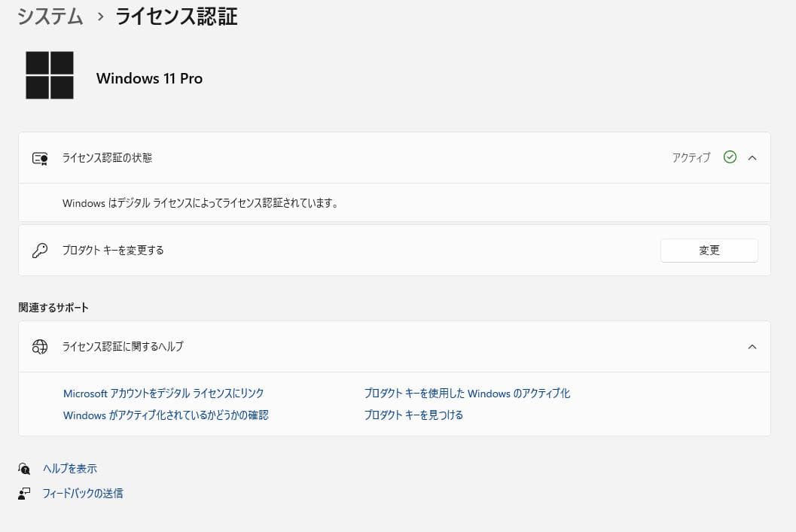Viewport: 796px width, 532px height.
Task: Click the key icon next to プロダクト キーを変更する
Action: 40,250
